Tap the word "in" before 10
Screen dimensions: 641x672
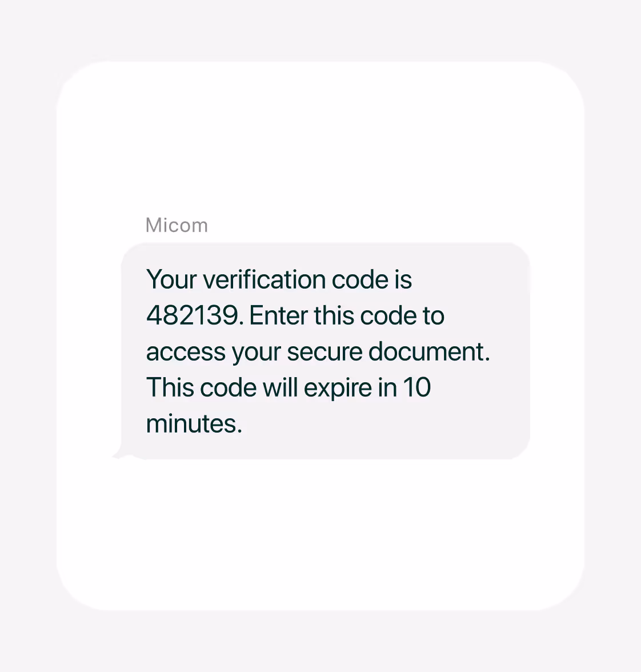click(x=387, y=387)
